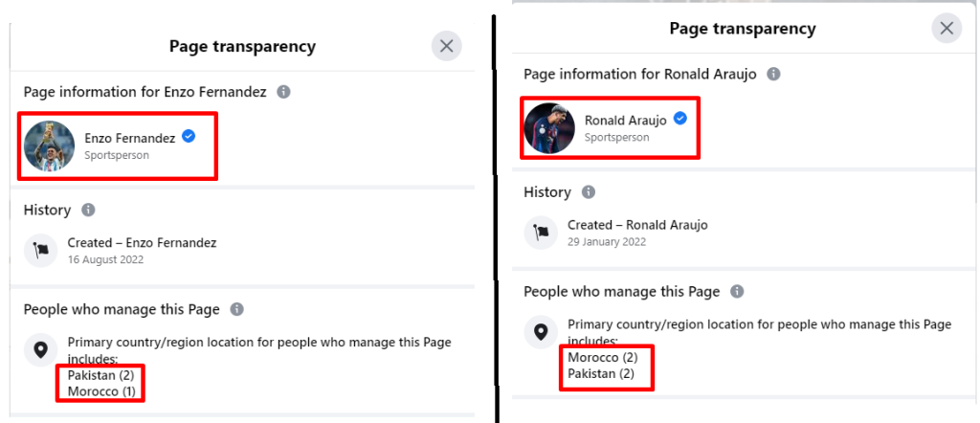Click info icon beside Ronald Araujo page information
This screenshot has width=980, height=423.
click(x=773, y=74)
